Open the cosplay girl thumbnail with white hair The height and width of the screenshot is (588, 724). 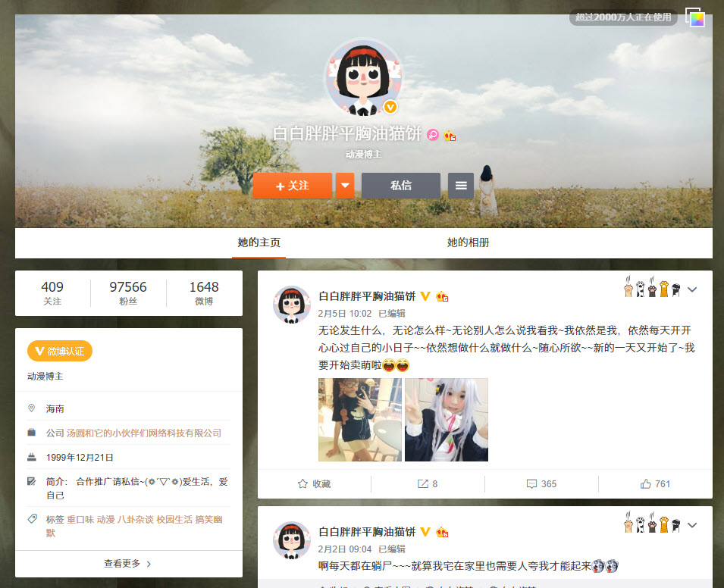(x=446, y=420)
